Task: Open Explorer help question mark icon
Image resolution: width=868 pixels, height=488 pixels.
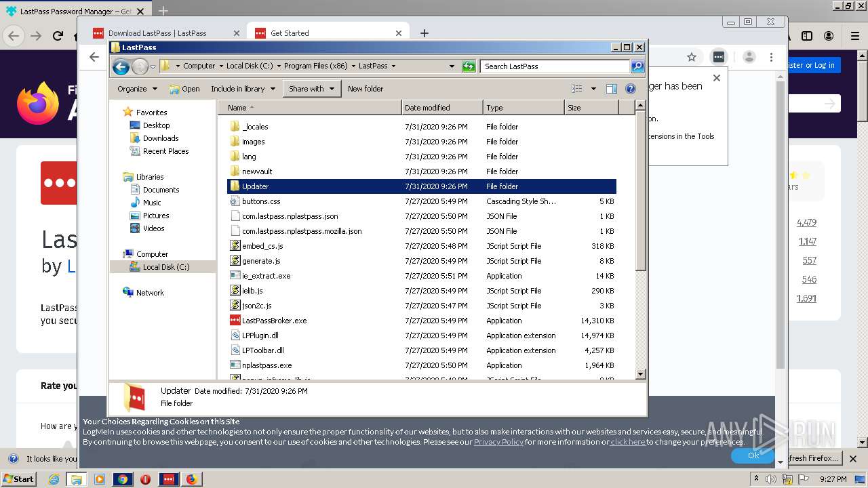Action: click(x=630, y=89)
